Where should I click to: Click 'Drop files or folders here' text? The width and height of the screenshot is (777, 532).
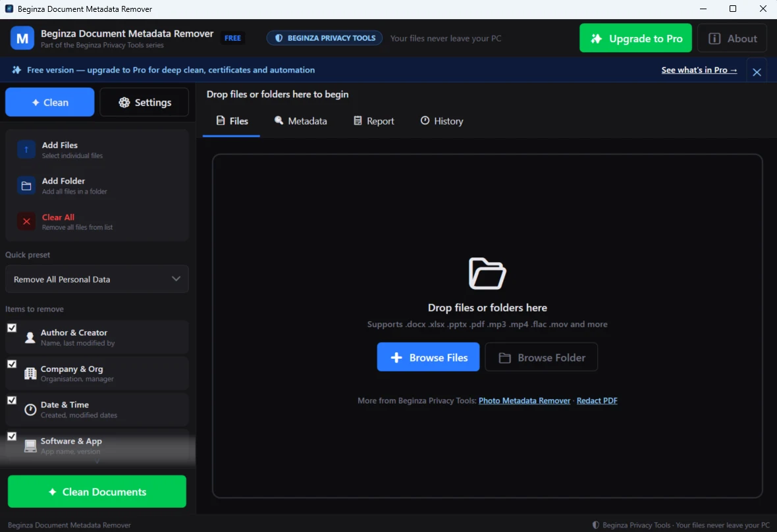tap(487, 307)
